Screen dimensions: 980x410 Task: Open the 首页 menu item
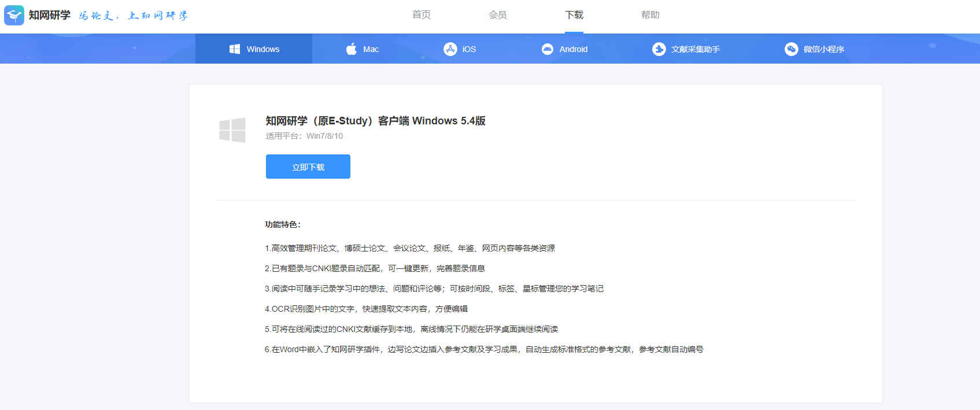421,15
